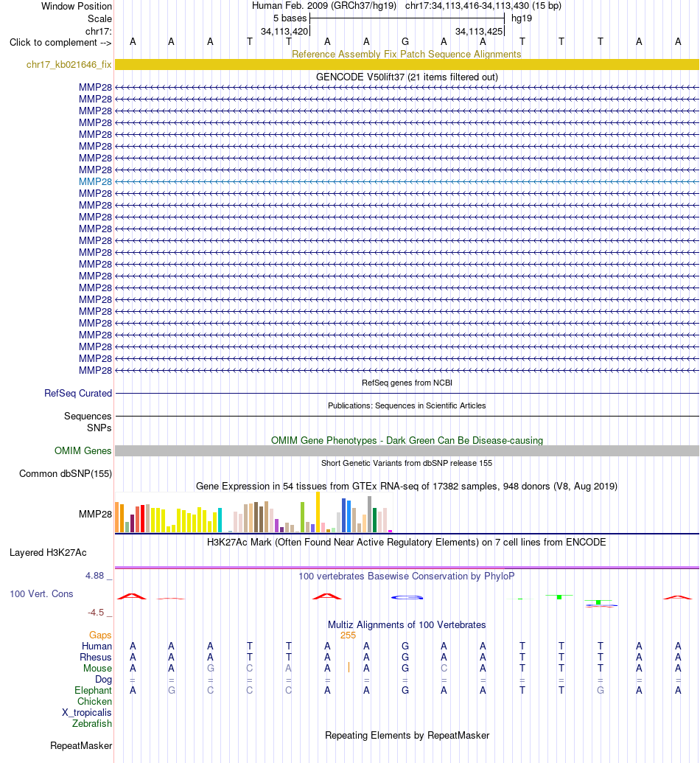Click the 'Zebrafish' species row label

tap(92, 724)
